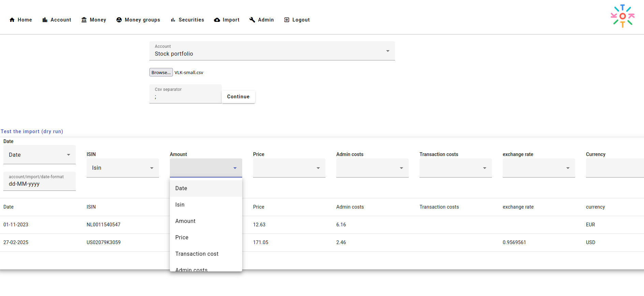Image resolution: width=644 pixels, height=296 pixels.
Task: Log out via Logout link
Action: [297, 20]
